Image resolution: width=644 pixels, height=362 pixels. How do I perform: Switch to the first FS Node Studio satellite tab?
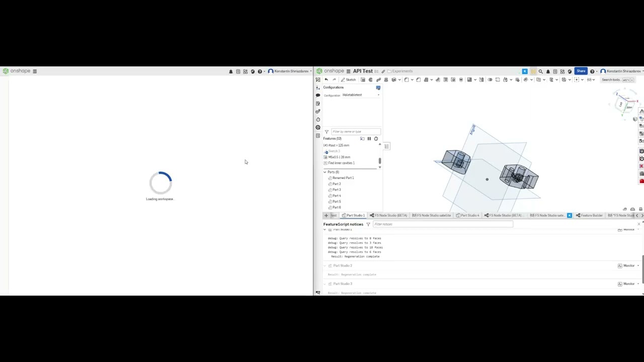431,215
